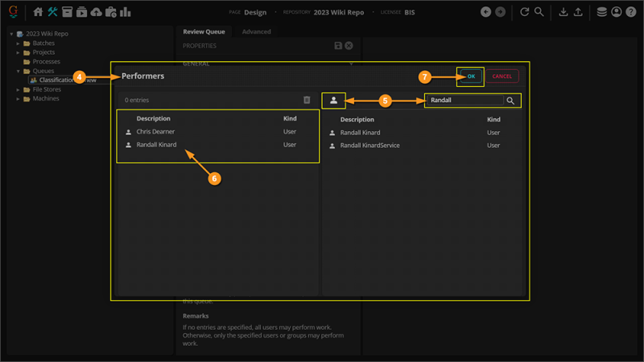This screenshot has width=644, height=362.
Task: Click the back navigation arrow icon
Action: (485, 12)
